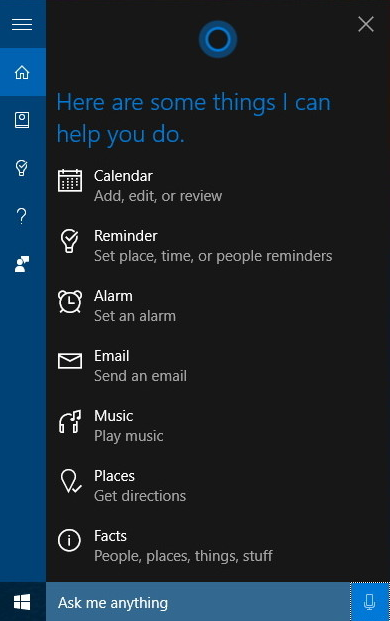Open Reminders lightbulb icon in sidebar
This screenshot has height=621, width=390.
click(x=22, y=168)
